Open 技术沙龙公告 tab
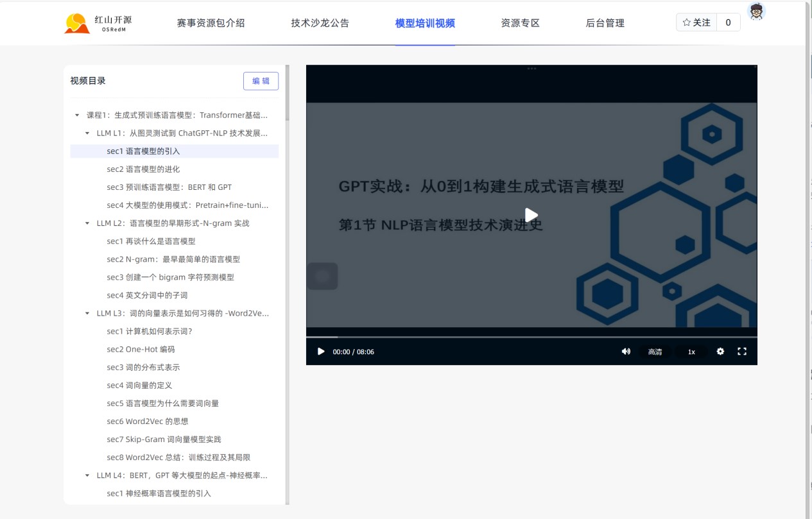 tap(320, 23)
